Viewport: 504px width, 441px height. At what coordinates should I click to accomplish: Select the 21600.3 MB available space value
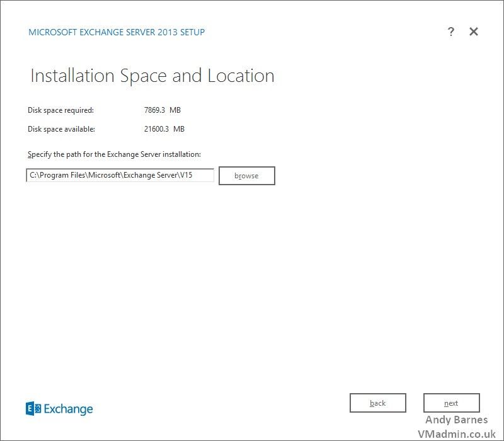[164, 129]
